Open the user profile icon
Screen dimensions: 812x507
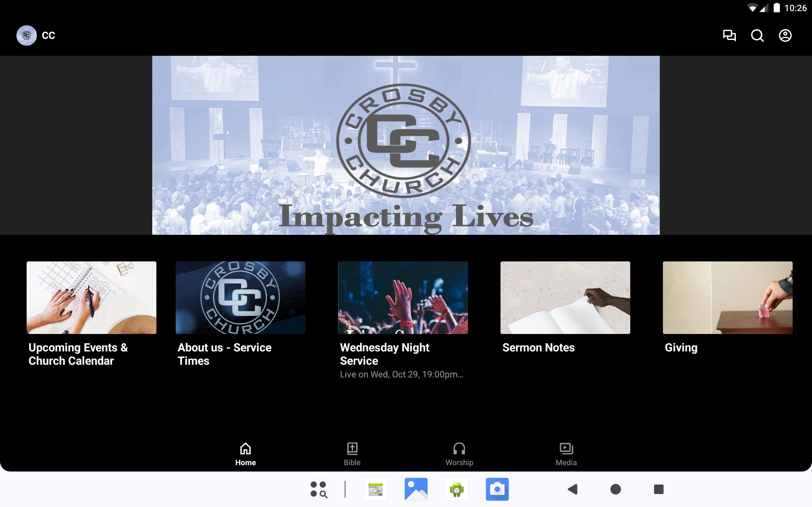[x=785, y=35]
